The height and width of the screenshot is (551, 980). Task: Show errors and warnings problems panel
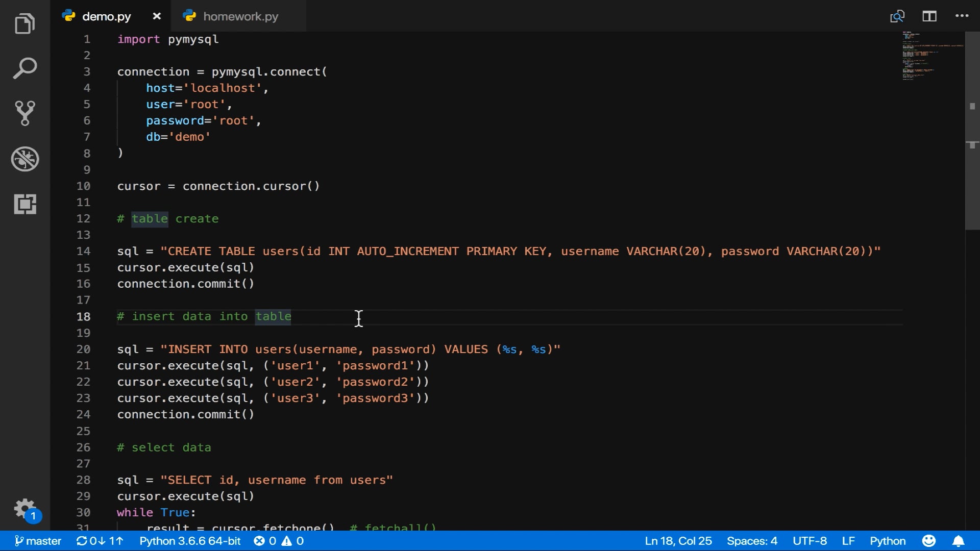click(279, 541)
